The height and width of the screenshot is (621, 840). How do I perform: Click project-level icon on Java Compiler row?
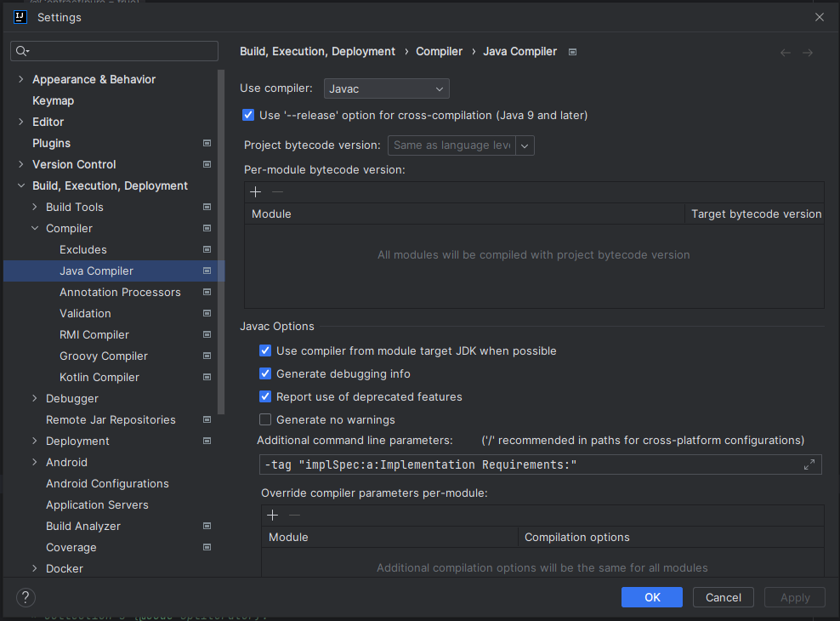[207, 271]
